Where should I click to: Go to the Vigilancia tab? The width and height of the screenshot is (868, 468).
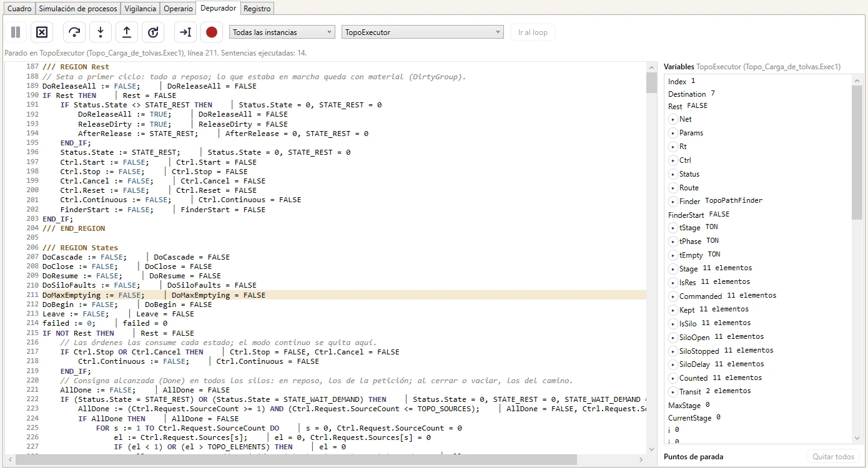141,9
